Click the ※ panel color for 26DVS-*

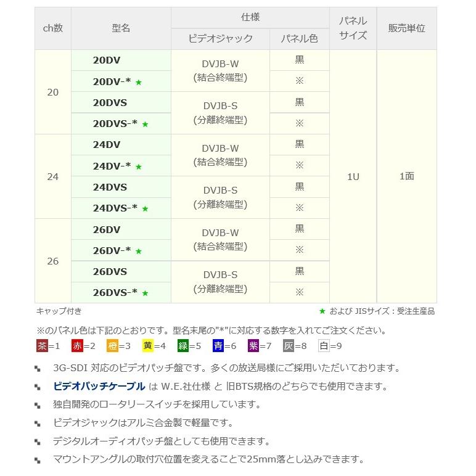(299, 292)
